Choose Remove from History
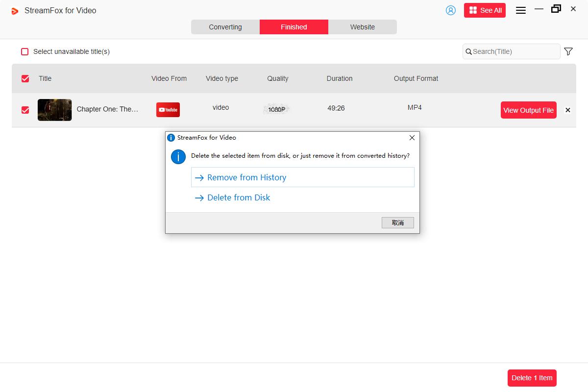Screen dimensions: 588x392 [303, 177]
